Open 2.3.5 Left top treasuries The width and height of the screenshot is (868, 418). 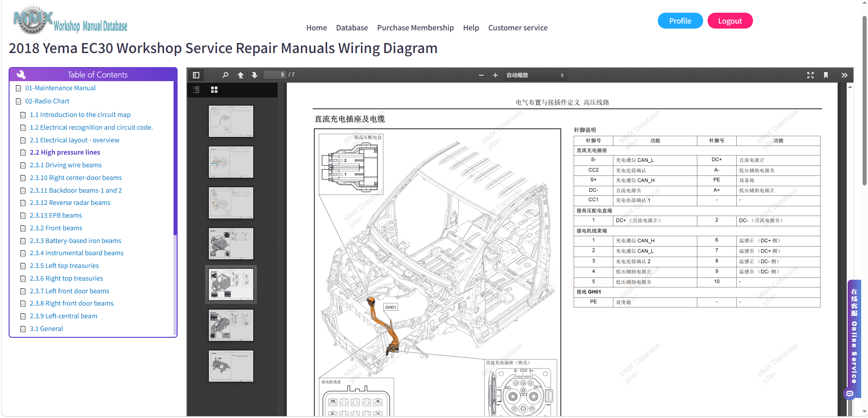[64, 266]
